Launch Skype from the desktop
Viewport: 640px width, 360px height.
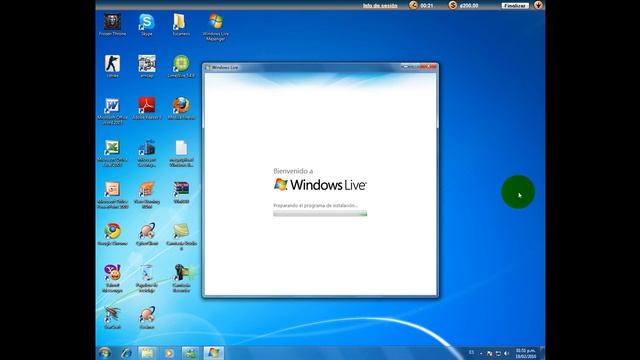(147, 24)
